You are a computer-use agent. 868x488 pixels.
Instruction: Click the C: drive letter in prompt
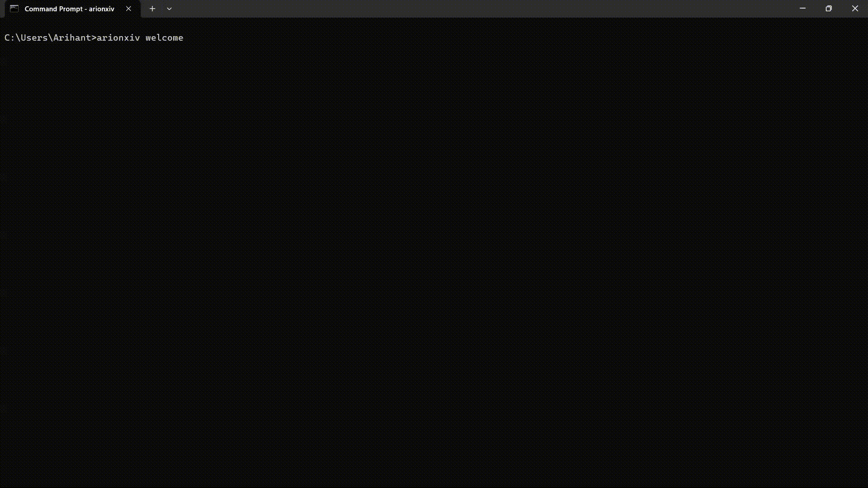pos(9,38)
